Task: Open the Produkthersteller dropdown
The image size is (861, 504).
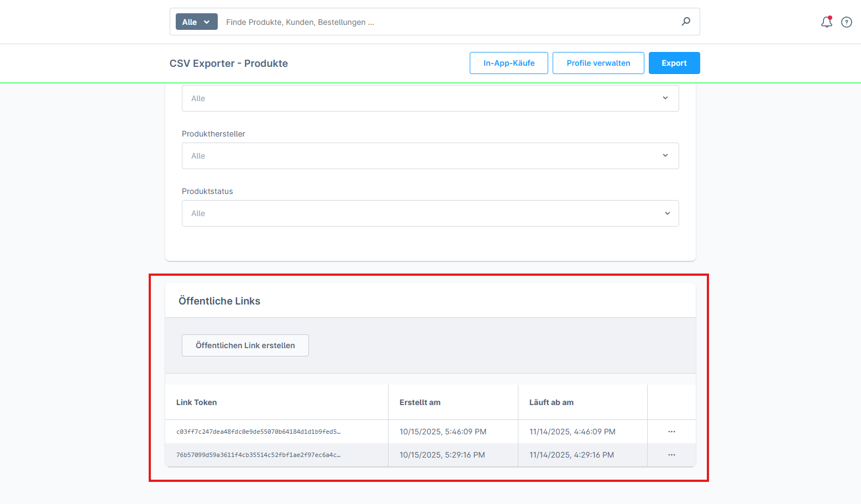Action: (x=430, y=156)
